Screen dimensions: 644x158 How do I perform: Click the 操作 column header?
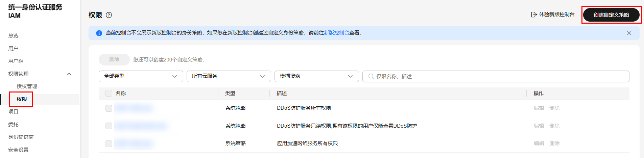[x=539, y=94]
